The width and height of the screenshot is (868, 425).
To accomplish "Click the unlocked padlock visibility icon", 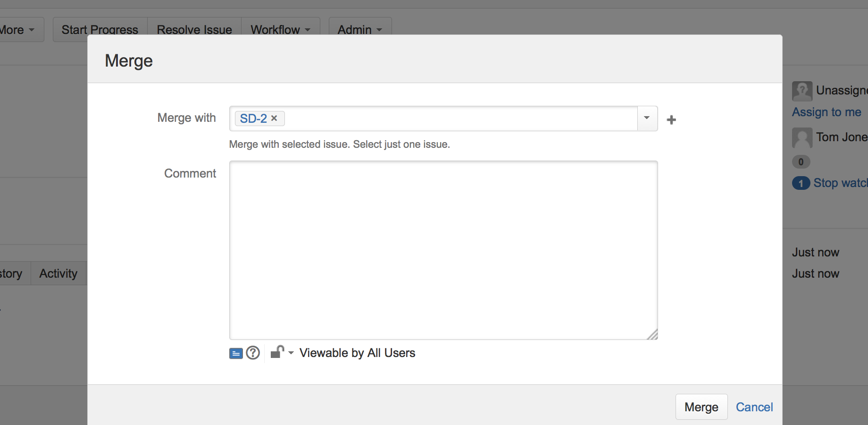I will coord(277,353).
